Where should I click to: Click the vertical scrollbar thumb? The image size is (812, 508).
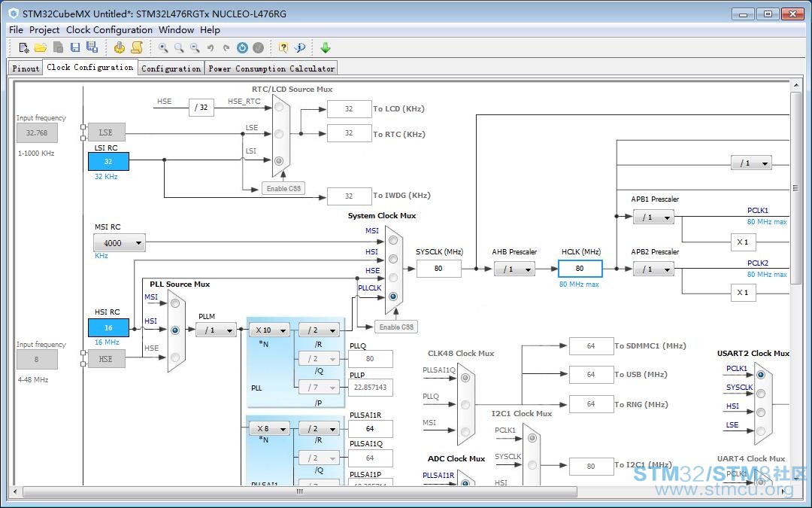795,187
